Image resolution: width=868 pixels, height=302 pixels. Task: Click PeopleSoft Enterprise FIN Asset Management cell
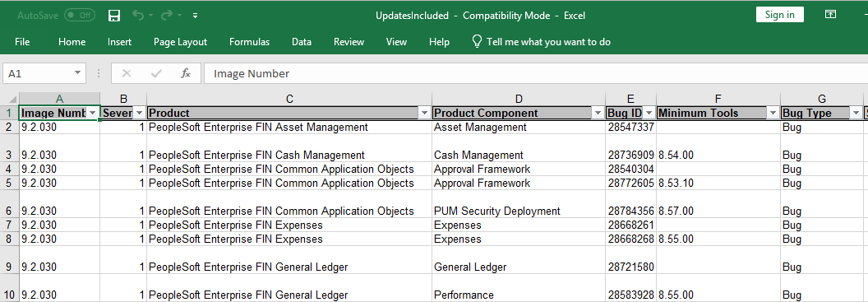(289, 127)
